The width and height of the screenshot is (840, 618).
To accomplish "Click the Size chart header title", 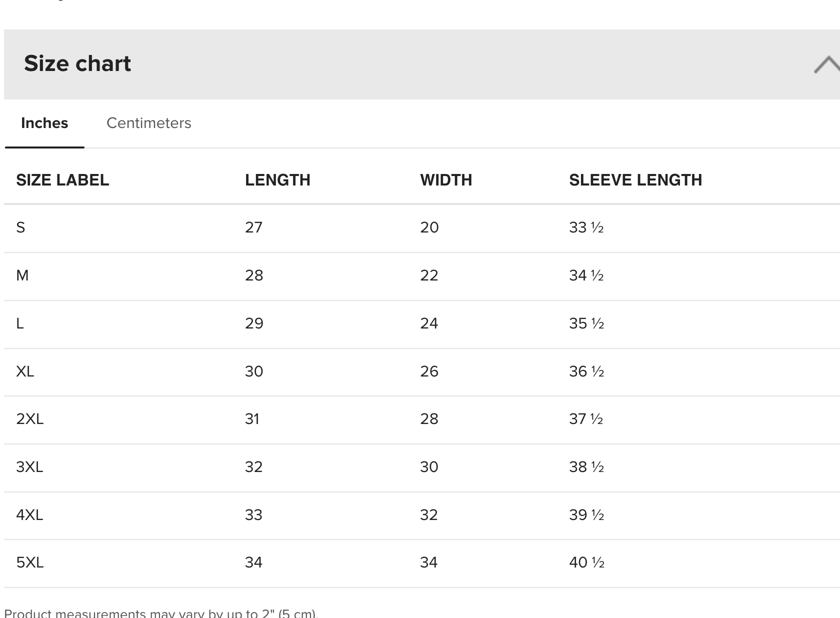I will [x=77, y=63].
